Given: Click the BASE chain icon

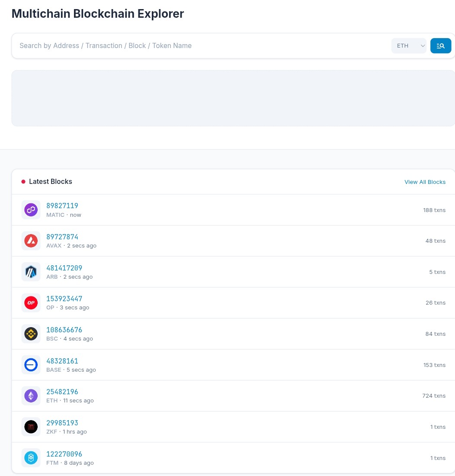Looking at the screenshot, I should point(31,365).
